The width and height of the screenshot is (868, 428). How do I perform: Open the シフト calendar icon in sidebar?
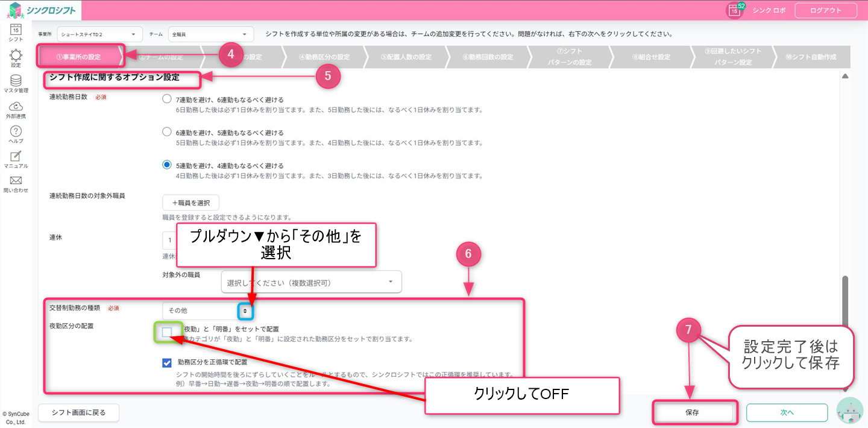[16, 30]
